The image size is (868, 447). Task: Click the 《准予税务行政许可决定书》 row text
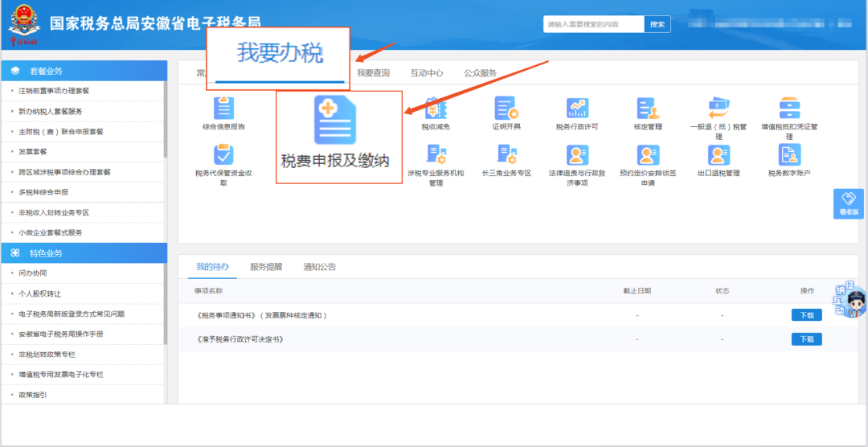[x=240, y=339]
